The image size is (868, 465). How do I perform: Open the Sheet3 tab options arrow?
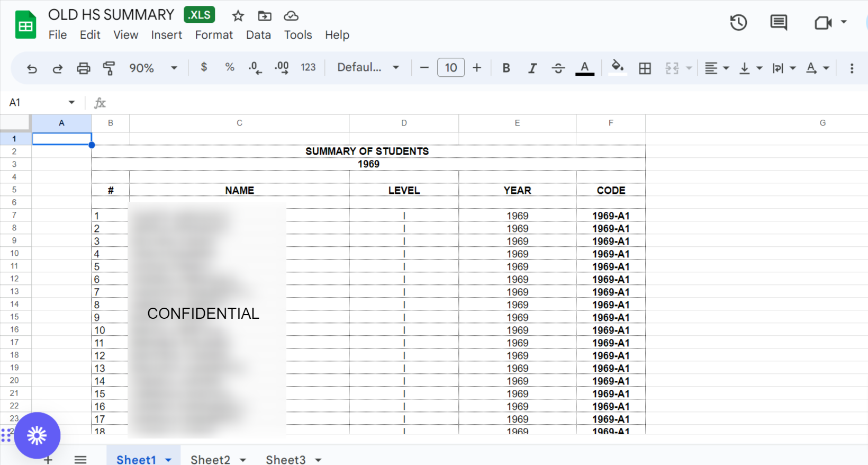coord(318,460)
